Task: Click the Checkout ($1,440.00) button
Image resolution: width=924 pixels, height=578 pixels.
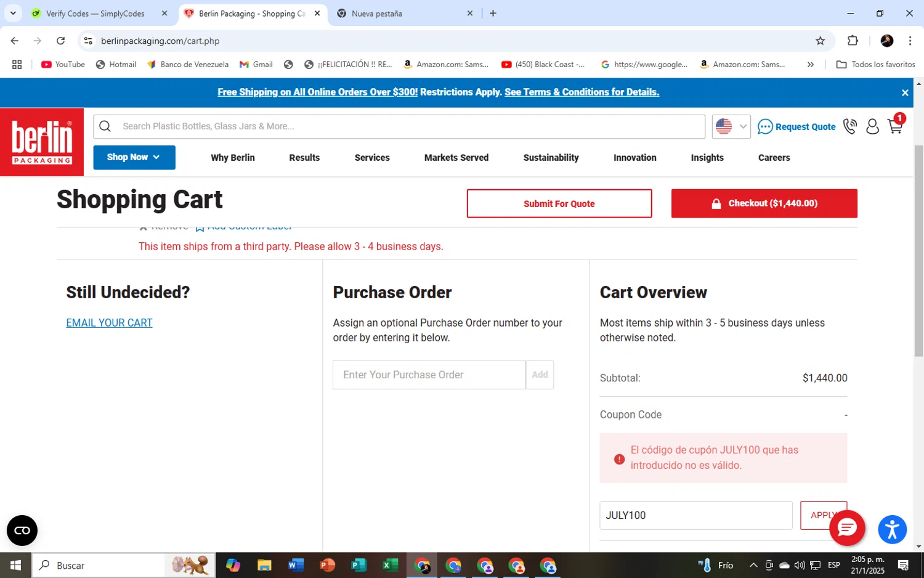Action: coord(764,203)
